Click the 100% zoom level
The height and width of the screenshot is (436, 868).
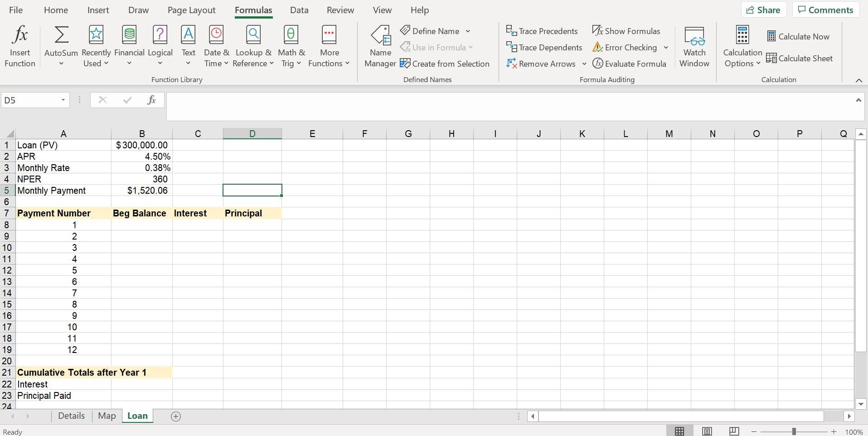(x=854, y=432)
